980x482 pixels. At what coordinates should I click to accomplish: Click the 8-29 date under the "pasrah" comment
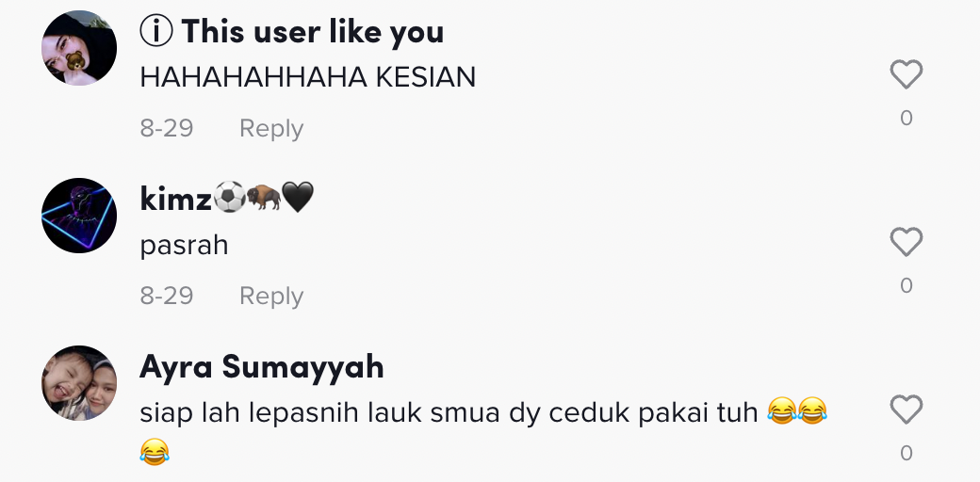tap(167, 296)
